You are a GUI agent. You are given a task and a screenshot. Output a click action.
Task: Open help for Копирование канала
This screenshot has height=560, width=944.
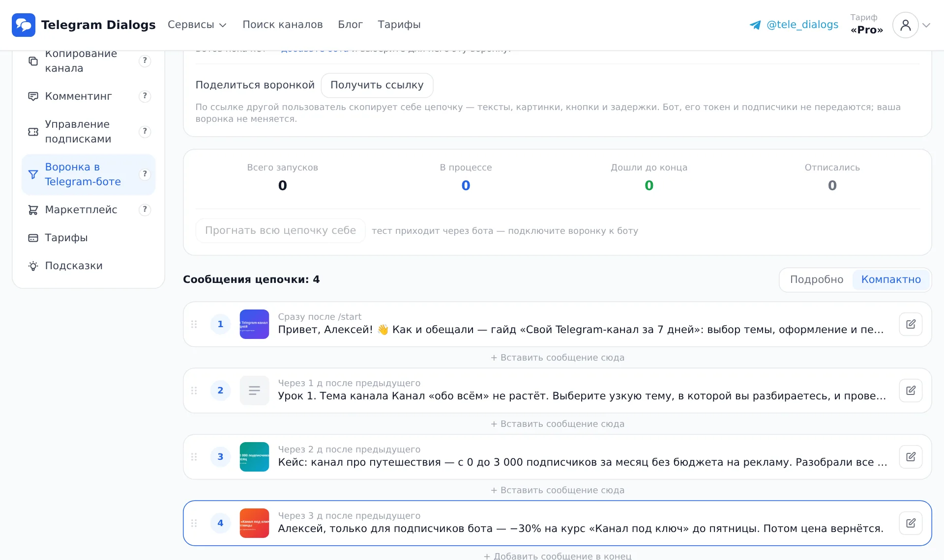pyautogui.click(x=145, y=61)
